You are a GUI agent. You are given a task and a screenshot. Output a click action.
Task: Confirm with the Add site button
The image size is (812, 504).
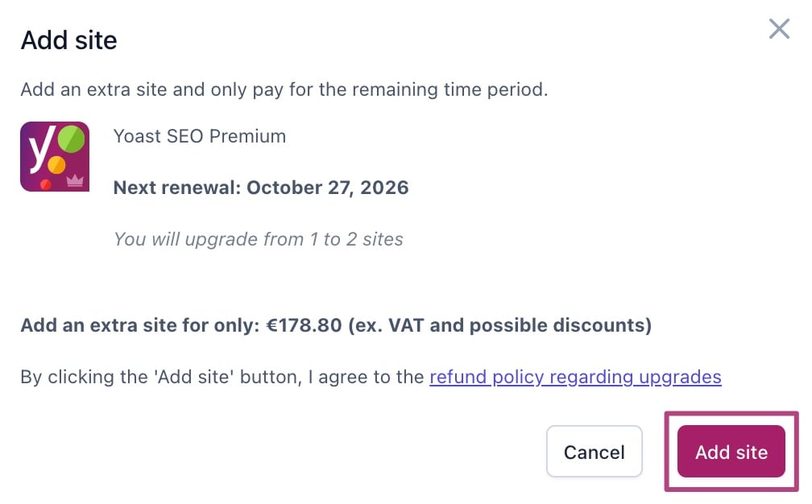coord(731,452)
